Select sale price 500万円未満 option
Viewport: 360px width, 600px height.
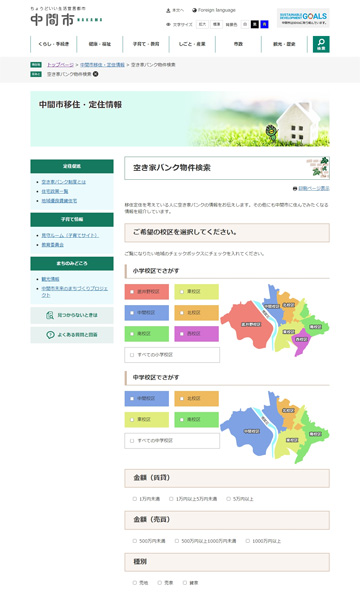click(x=135, y=541)
